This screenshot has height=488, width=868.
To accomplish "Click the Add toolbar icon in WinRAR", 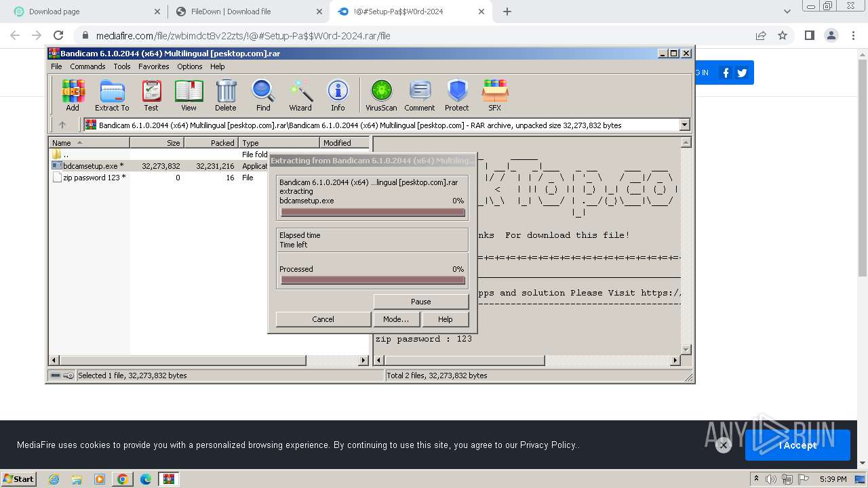I will [73, 95].
